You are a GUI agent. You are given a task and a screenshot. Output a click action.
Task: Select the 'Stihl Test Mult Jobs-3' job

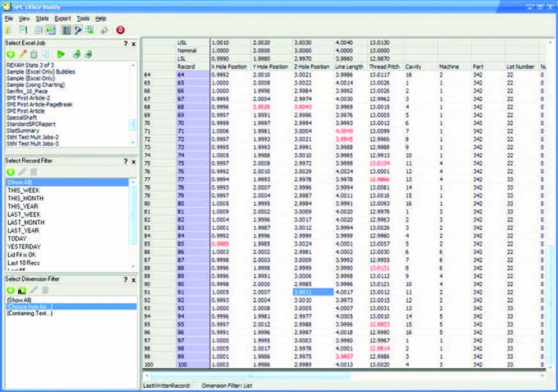(33, 144)
